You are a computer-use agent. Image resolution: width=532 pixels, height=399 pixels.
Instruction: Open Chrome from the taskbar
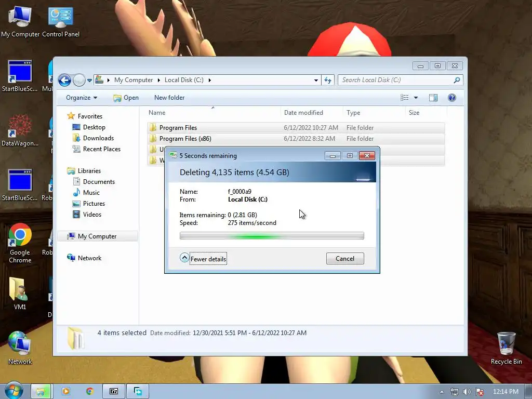(x=89, y=392)
